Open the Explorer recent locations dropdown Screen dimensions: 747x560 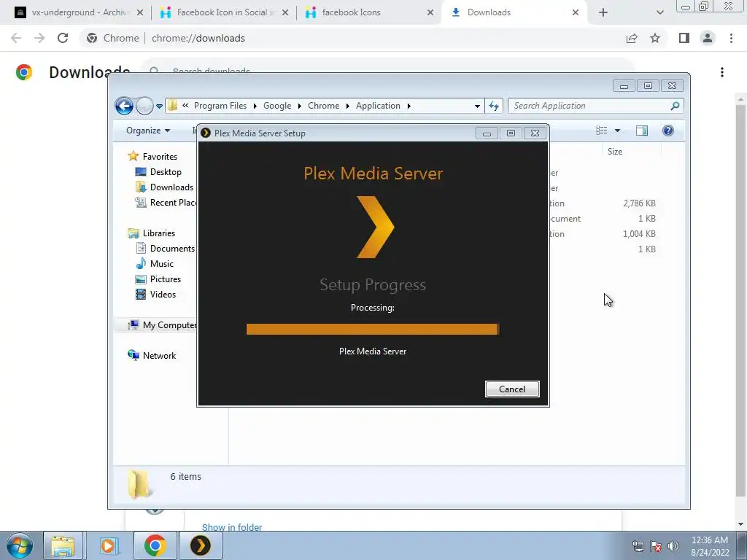159,106
